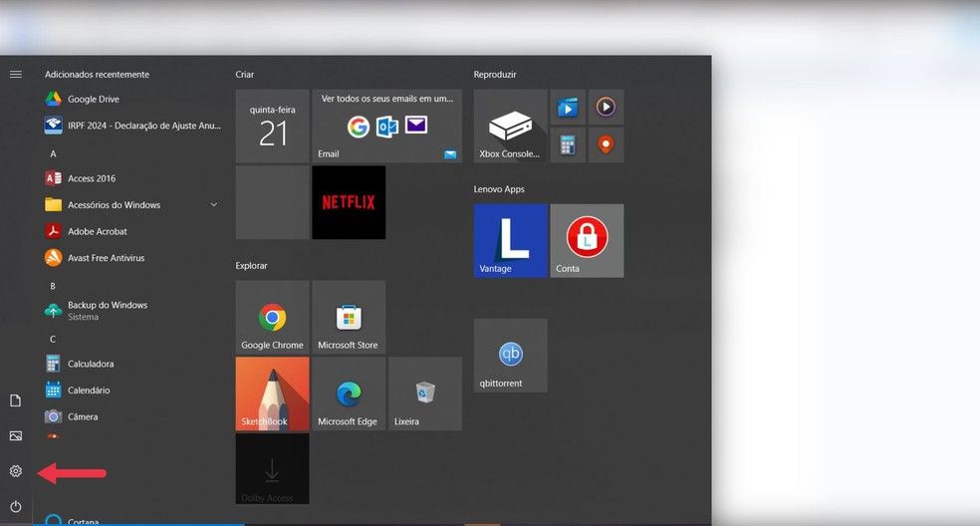The height and width of the screenshot is (526, 980).
Task: Open Dolby Access tile
Action: [x=273, y=468]
